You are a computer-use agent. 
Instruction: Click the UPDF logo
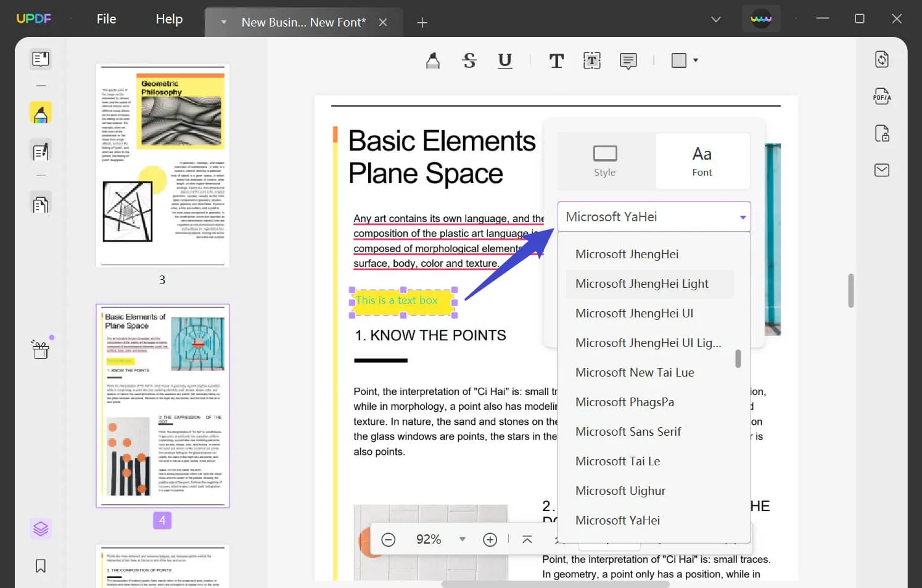(x=34, y=18)
